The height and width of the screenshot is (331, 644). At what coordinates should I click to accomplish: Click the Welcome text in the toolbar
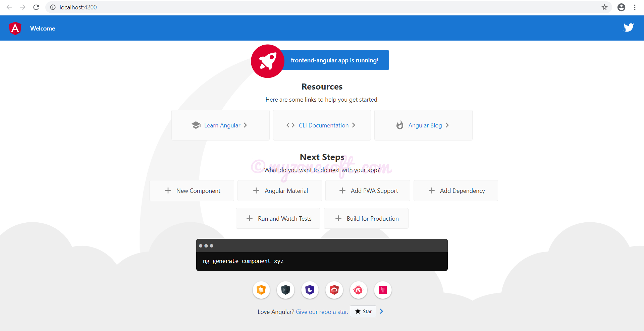[43, 29]
